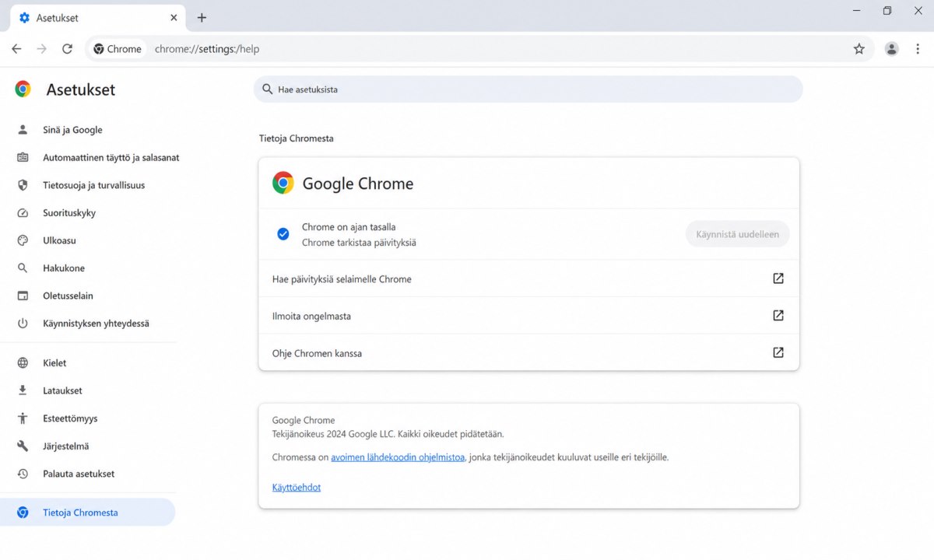Image resolution: width=934 pixels, height=560 pixels.
Task: Click external-link icon on Hae päivityksiä row
Action: coord(778,278)
